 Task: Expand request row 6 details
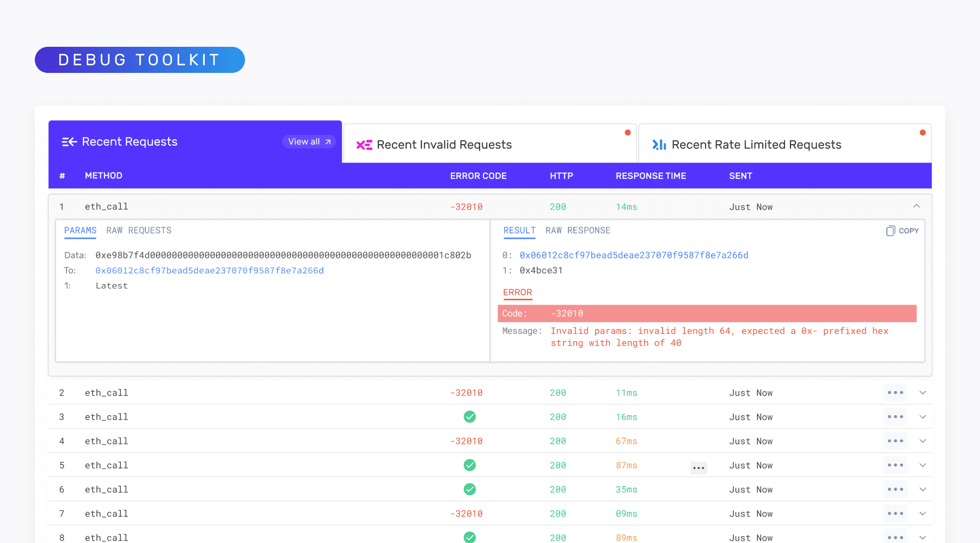click(923, 490)
